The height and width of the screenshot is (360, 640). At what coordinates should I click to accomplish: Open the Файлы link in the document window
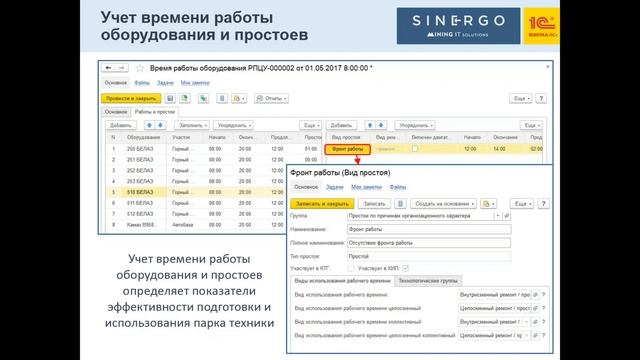pyautogui.click(x=142, y=83)
